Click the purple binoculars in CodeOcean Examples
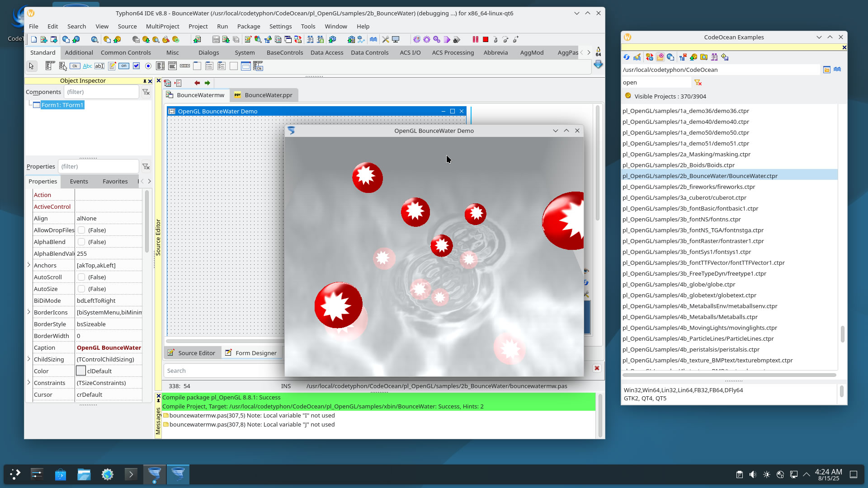This screenshot has width=868, height=488. click(x=714, y=57)
